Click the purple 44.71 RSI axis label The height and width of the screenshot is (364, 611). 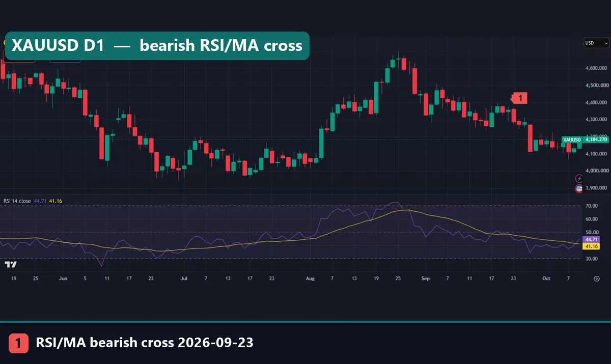pos(591,239)
